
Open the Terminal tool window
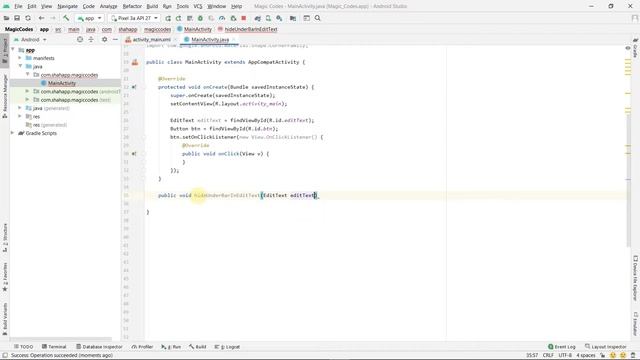[x=54, y=347]
